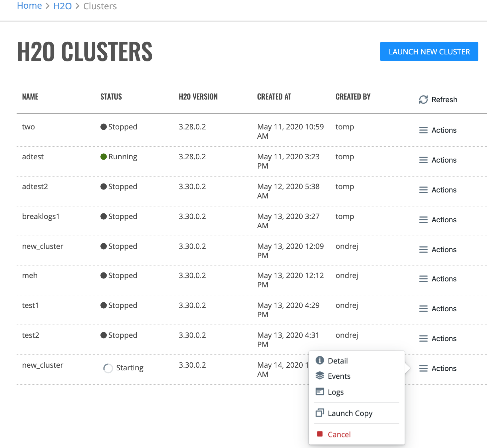Click the cluster name 'adtest2'
This screenshot has height=448, width=487.
(x=35, y=187)
